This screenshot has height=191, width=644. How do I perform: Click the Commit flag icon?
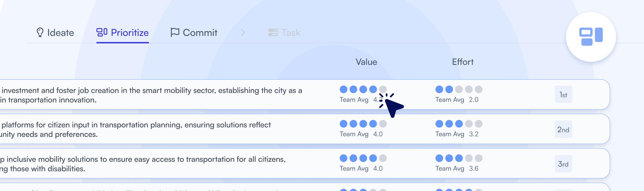click(175, 32)
